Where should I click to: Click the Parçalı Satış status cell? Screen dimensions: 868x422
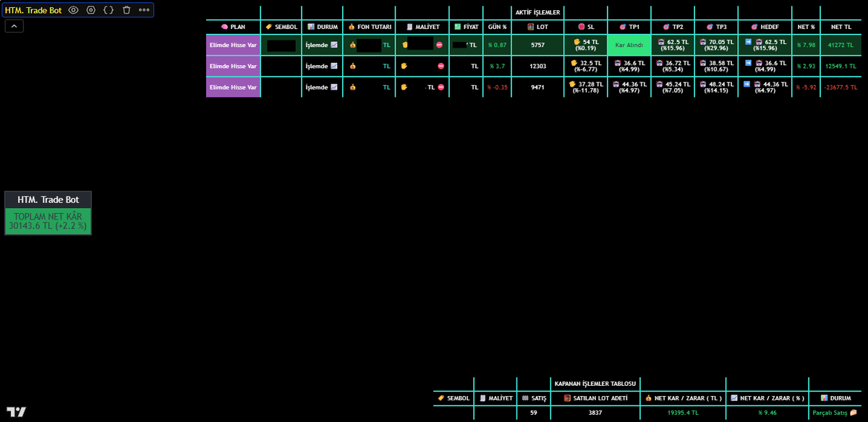pos(835,413)
